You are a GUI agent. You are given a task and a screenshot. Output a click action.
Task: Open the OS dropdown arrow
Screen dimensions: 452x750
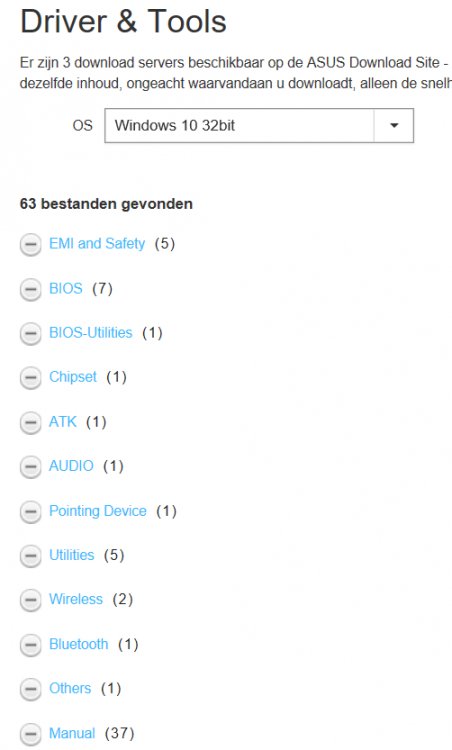click(394, 126)
